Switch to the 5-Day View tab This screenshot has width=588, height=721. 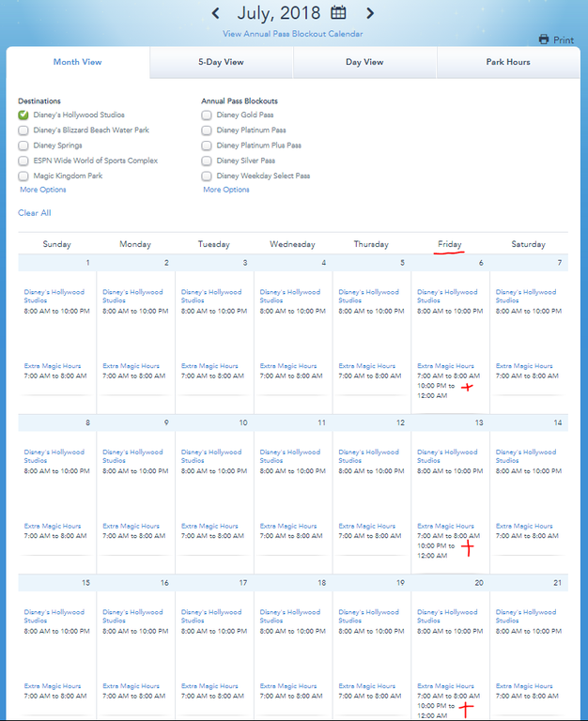pyautogui.click(x=221, y=62)
